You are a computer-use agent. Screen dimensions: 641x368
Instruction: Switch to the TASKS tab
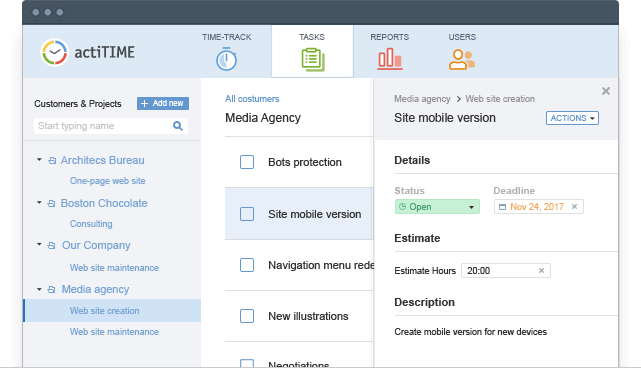312,52
